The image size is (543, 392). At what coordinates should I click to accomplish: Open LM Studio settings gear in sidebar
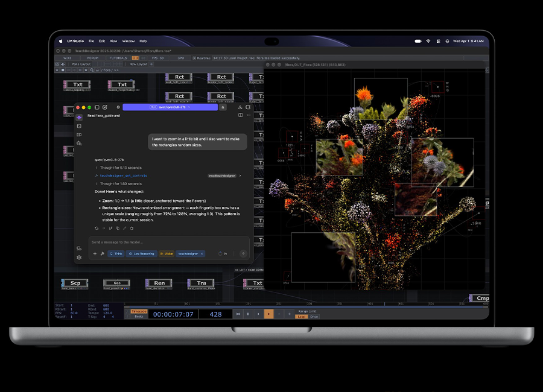click(79, 258)
